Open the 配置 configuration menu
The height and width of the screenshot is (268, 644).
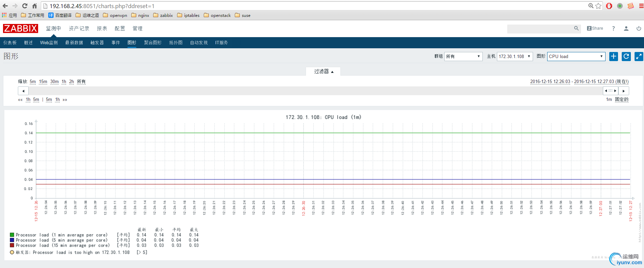[x=120, y=28]
